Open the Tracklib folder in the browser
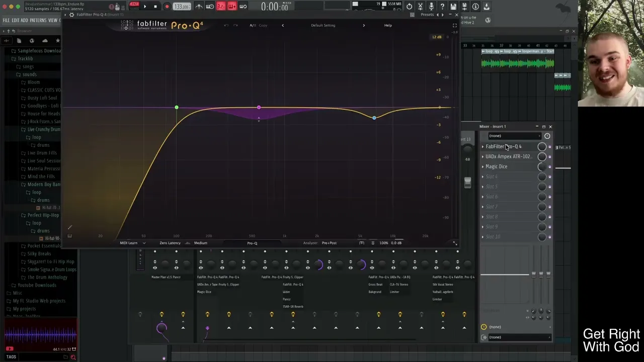 (25, 59)
